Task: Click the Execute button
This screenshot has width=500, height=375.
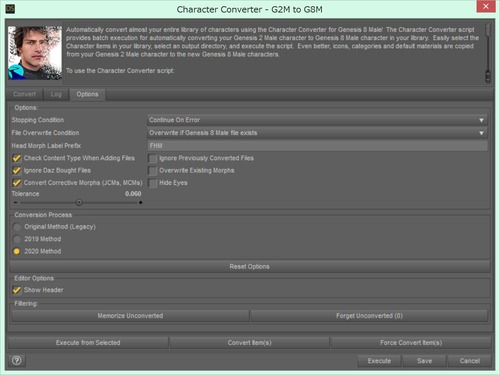Action: tap(379, 361)
